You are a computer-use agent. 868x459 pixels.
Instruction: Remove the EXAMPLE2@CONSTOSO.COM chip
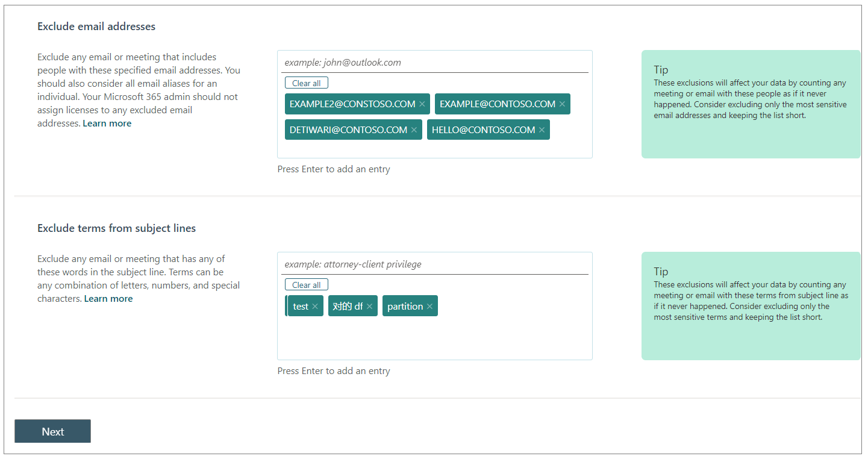[x=422, y=104]
